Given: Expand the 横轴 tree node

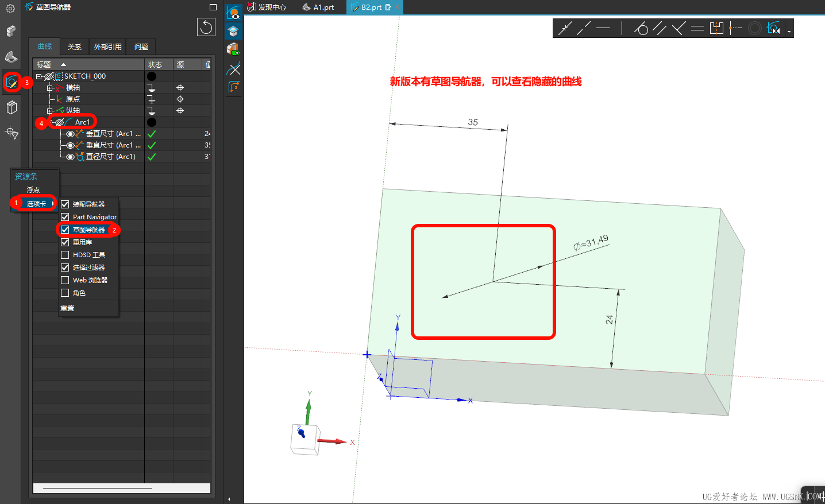Looking at the screenshot, I should [x=49, y=88].
